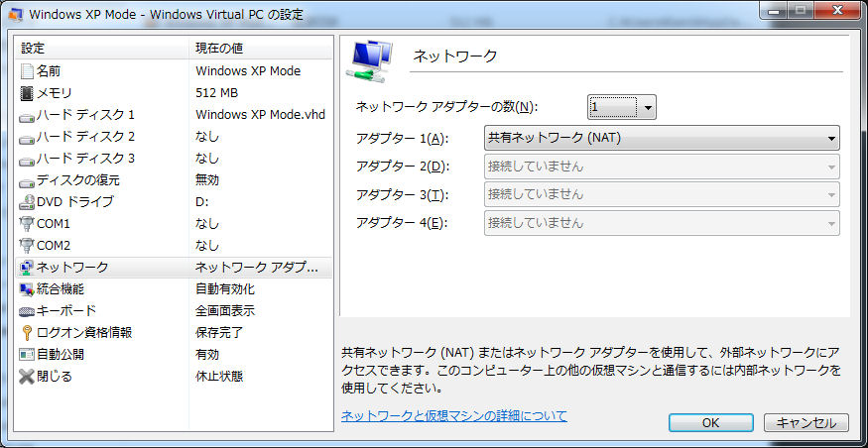The height and width of the screenshot is (448, 868).
Task: Click the ハード ディスク 2 drive icon
Action: click(x=27, y=138)
